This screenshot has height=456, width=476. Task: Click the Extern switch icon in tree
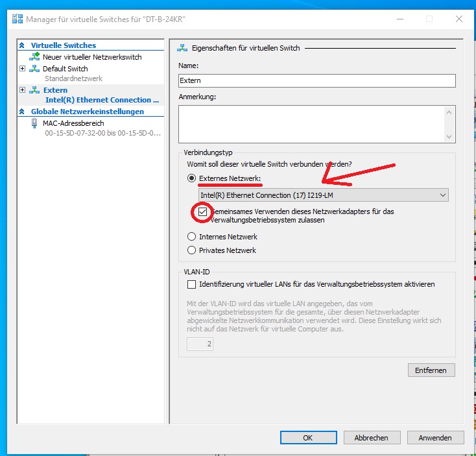[34, 90]
